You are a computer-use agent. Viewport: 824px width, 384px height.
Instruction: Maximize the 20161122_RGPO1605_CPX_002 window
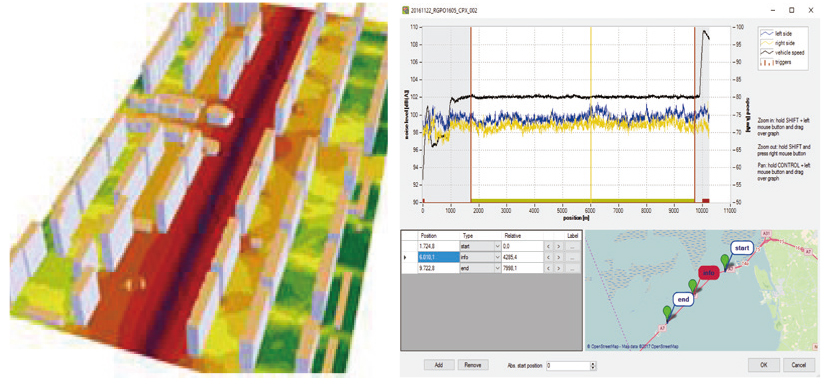(791, 10)
